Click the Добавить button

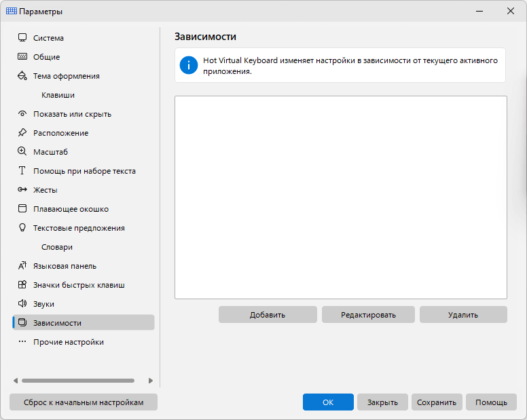(x=268, y=315)
